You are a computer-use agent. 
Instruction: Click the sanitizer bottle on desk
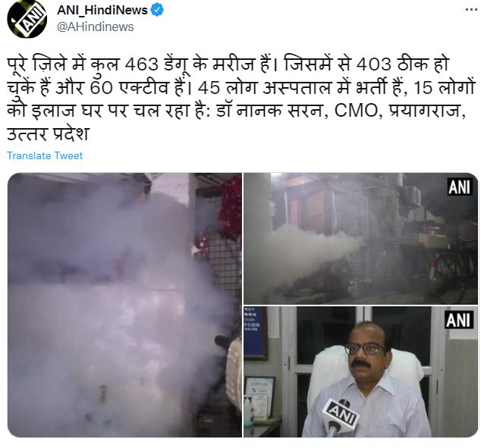[x=249, y=410]
